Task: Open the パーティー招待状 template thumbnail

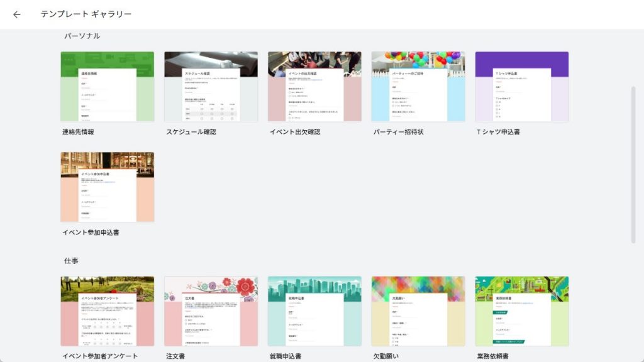Action: point(418,87)
